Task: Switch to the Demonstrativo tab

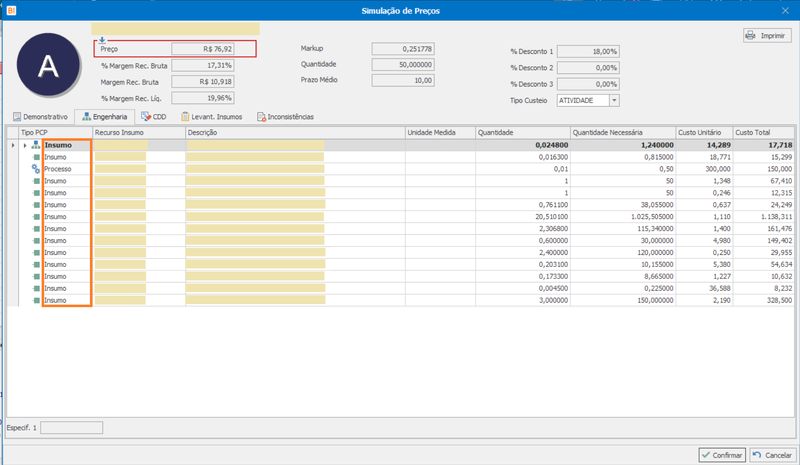Action: pyautogui.click(x=40, y=117)
